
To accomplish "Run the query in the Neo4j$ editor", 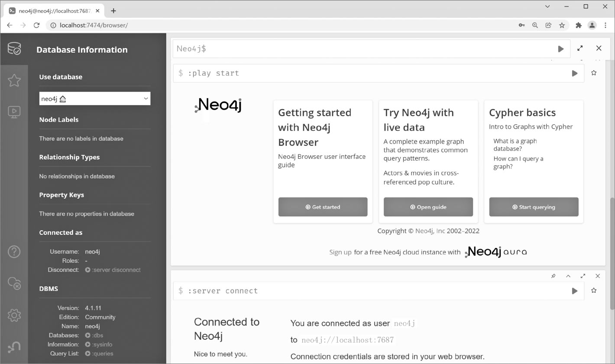I will [560, 49].
